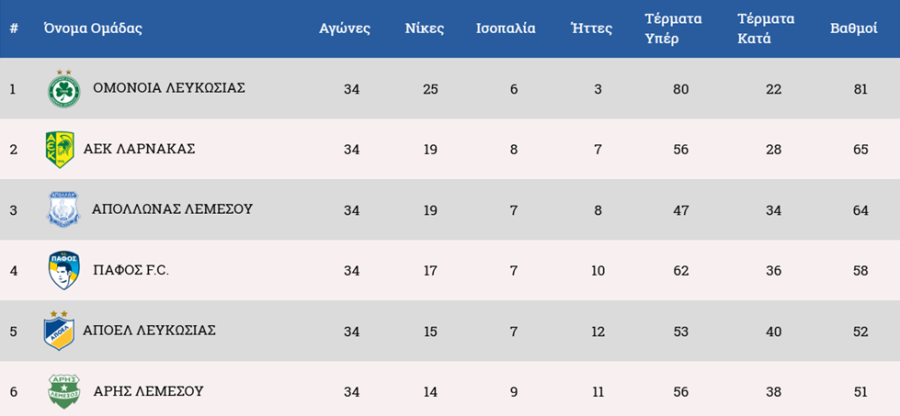Click the Ήττες column header
The width and height of the screenshot is (900, 416).
pyautogui.click(x=591, y=29)
